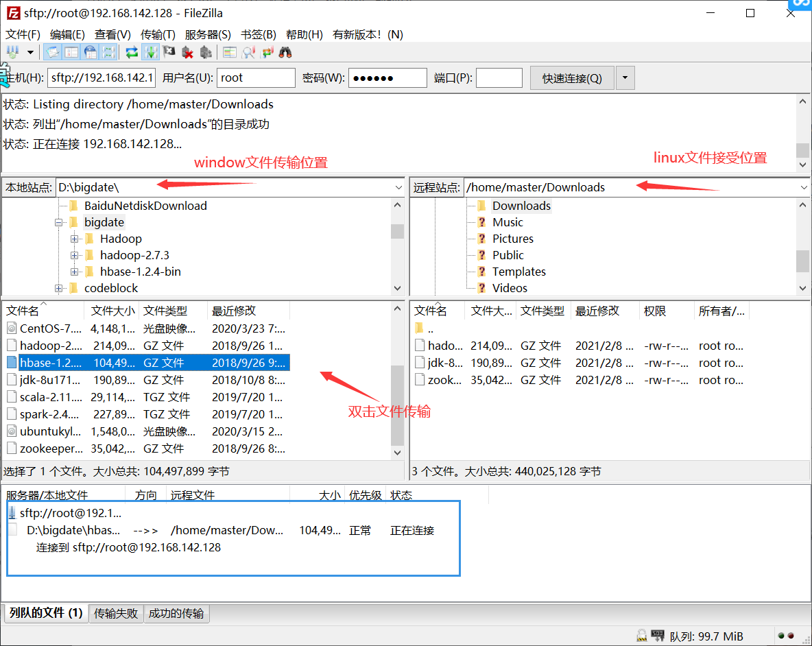
Task: Switch to the 列队的文件 (1) tab
Action: click(x=46, y=613)
